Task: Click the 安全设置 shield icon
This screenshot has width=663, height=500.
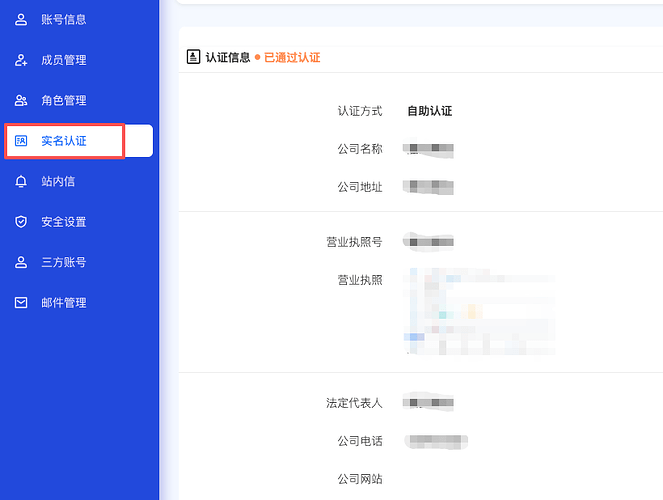Action: pos(21,222)
